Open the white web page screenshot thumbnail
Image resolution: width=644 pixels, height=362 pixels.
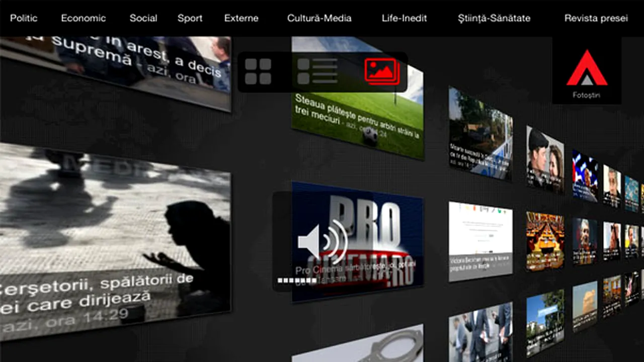pyautogui.click(x=480, y=241)
